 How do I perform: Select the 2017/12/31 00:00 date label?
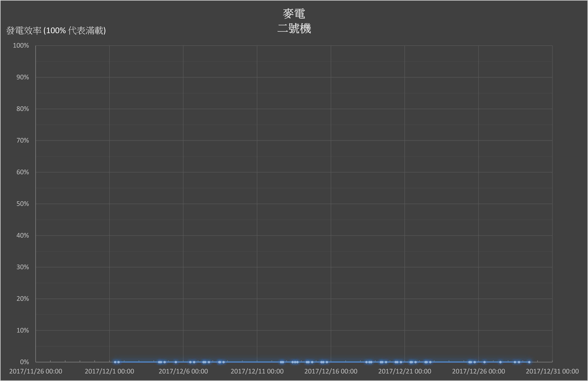point(552,371)
